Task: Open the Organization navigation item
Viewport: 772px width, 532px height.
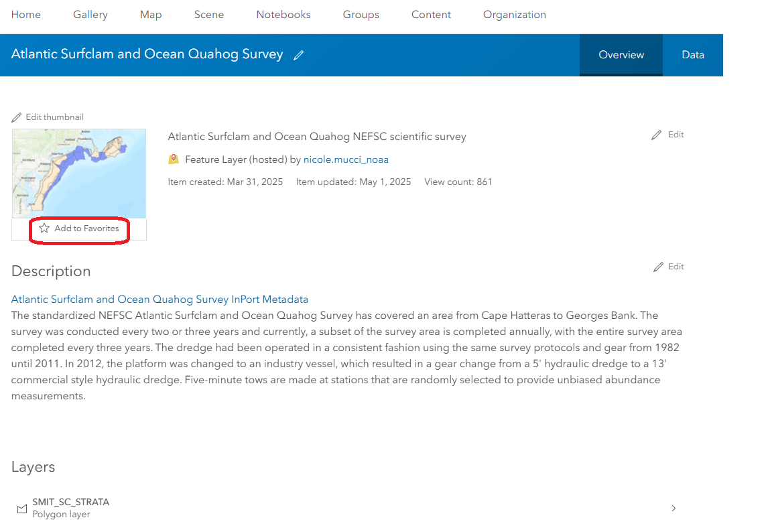Action: click(515, 15)
